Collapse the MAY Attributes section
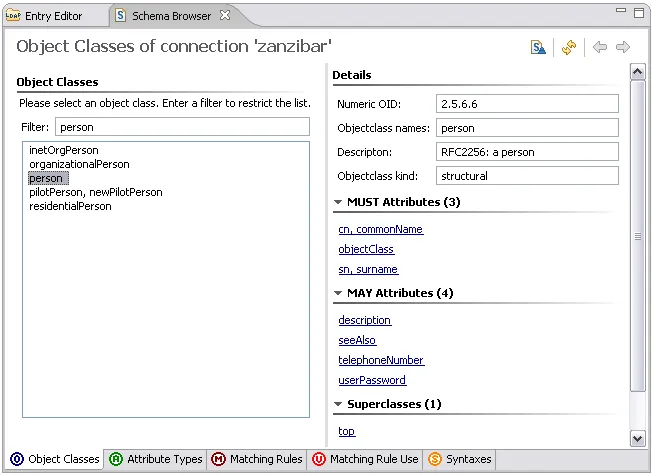 point(338,293)
